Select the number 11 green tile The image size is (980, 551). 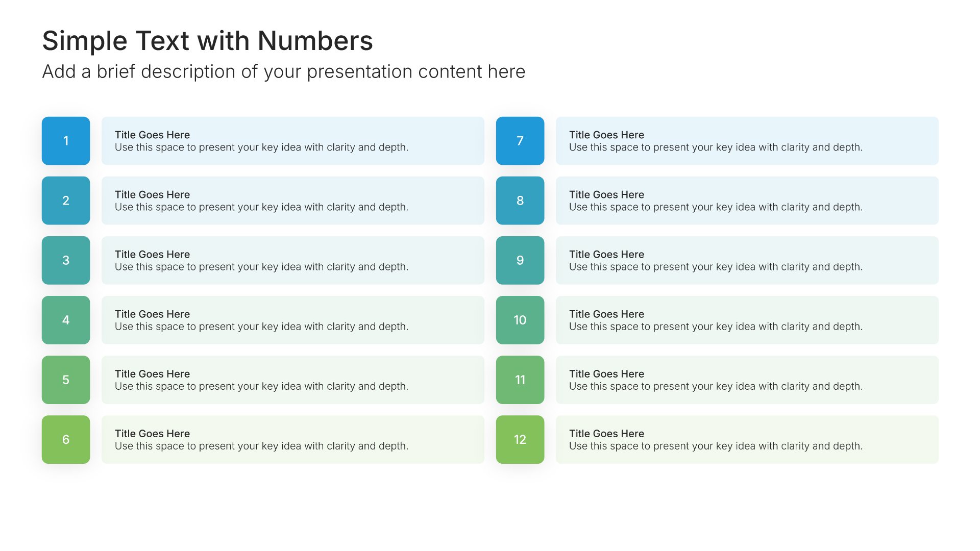520,380
